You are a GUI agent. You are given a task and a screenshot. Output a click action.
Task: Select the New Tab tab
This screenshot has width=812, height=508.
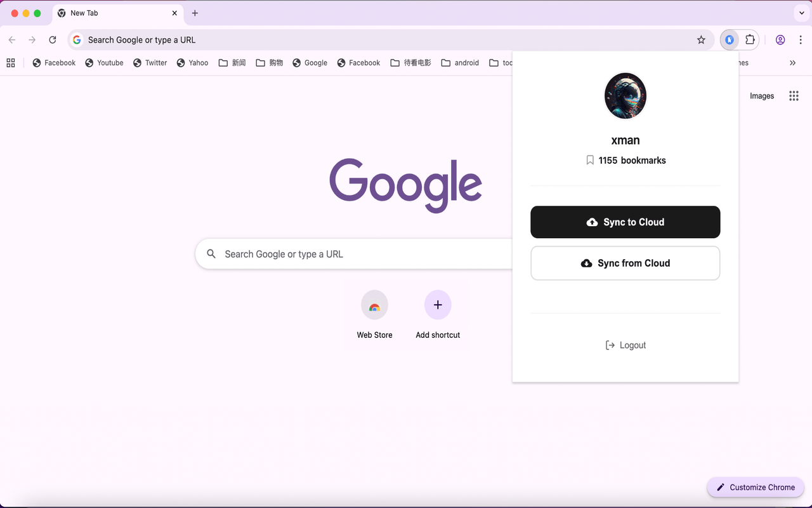pos(117,13)
